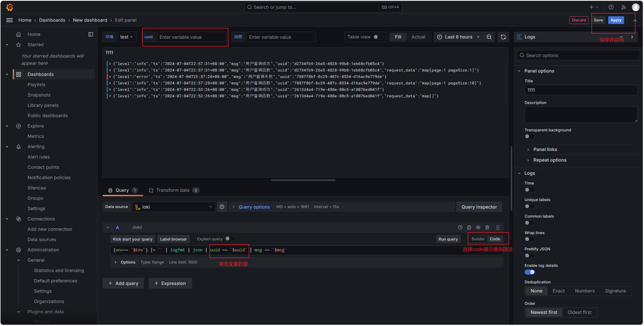Select Oldest first order option
644x326 pixels.
coord(579,312)
